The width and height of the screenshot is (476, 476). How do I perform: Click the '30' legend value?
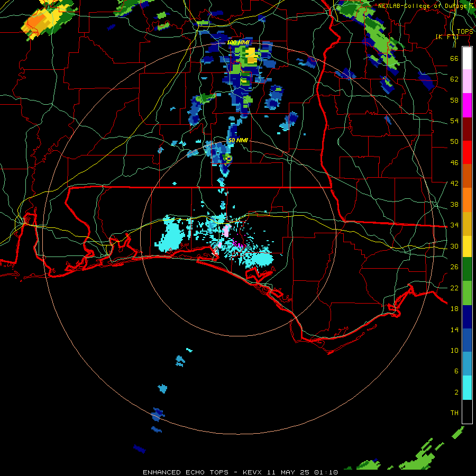pos(454,246)
